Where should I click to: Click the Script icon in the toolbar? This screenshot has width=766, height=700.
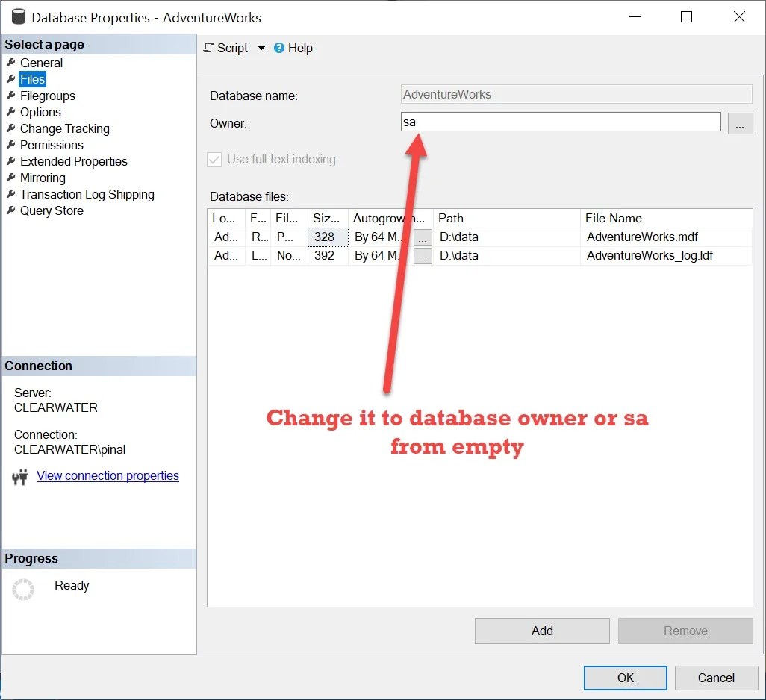(x=209, y=48)
